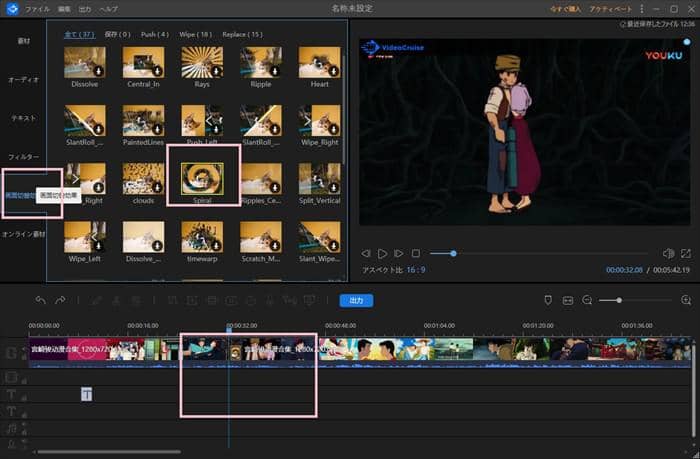This screenshot has height=459, width=700.
Task: Switch to the Replace (15) tab
Action: coord(242,34)
